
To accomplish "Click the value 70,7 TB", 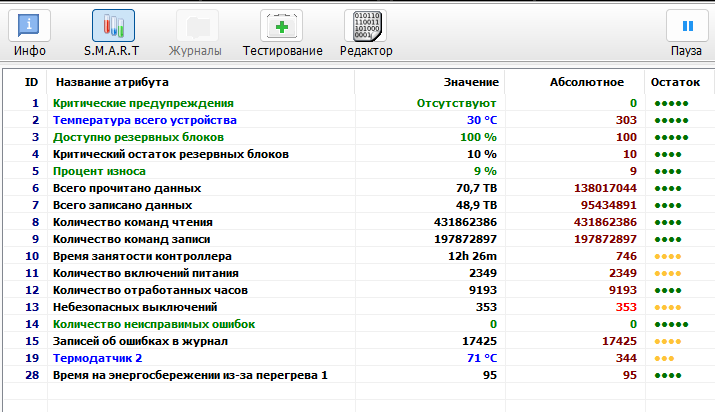I will click(476, 188).
